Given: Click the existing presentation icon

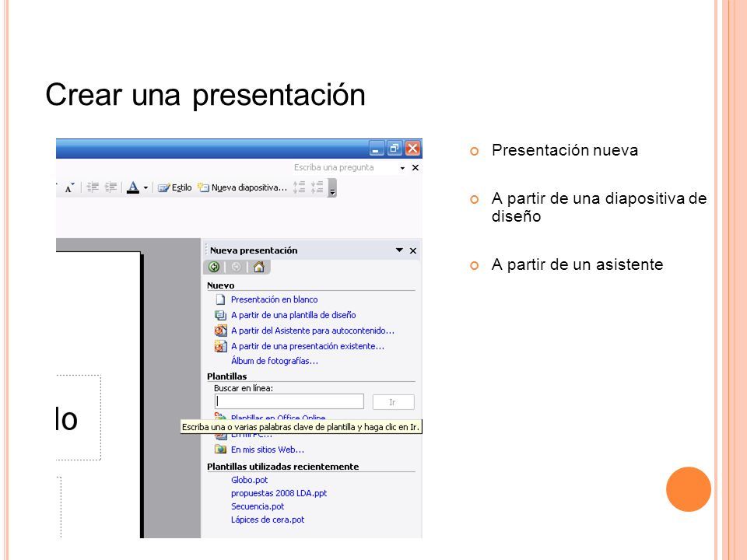Looking at the screenshot, I should 220,346.
